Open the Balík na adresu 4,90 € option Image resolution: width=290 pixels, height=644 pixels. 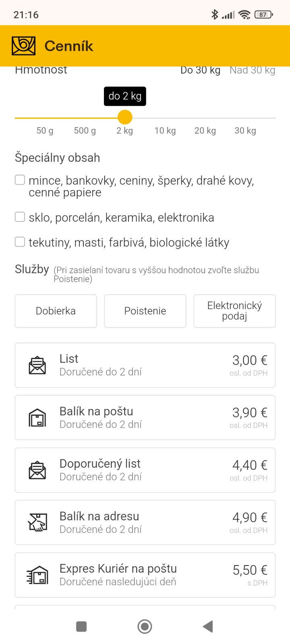click(x=145, y=522)
